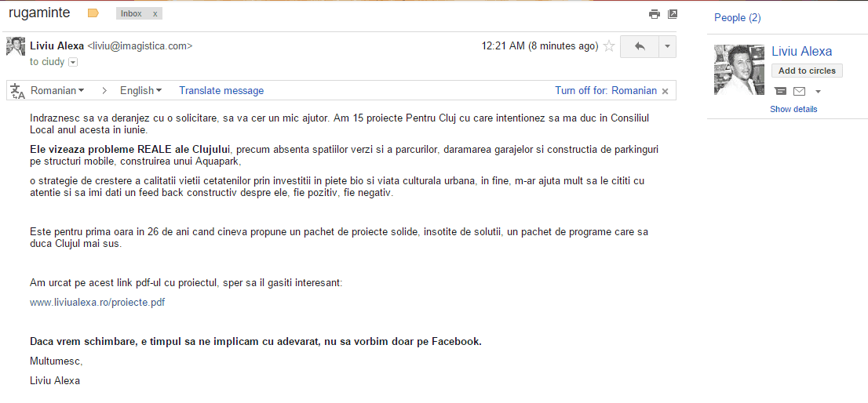The image size is (868, 403).
Task: Dismiss the translation bar
Action: 666,91
